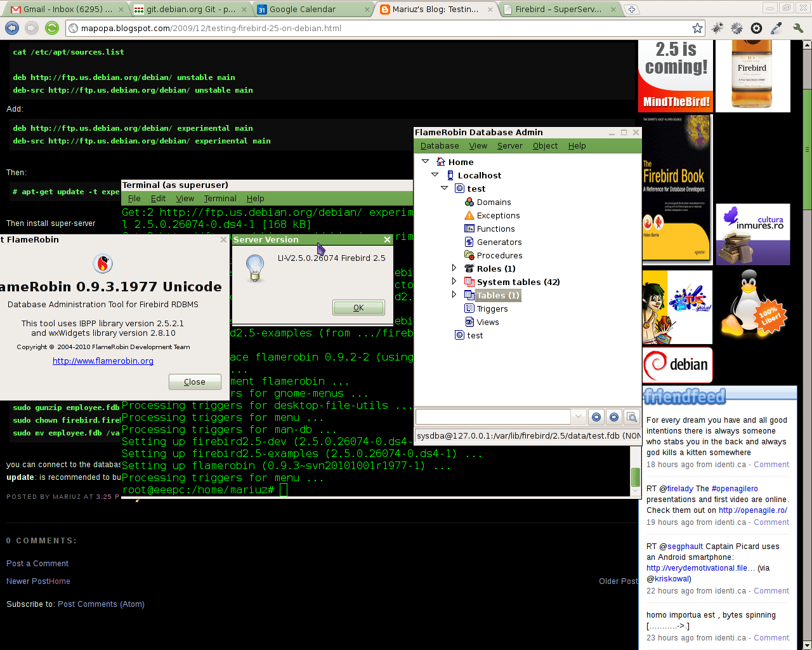Open FlameRobin Database menu
Viewport: 812px width, 650px height.
[439, 146]
